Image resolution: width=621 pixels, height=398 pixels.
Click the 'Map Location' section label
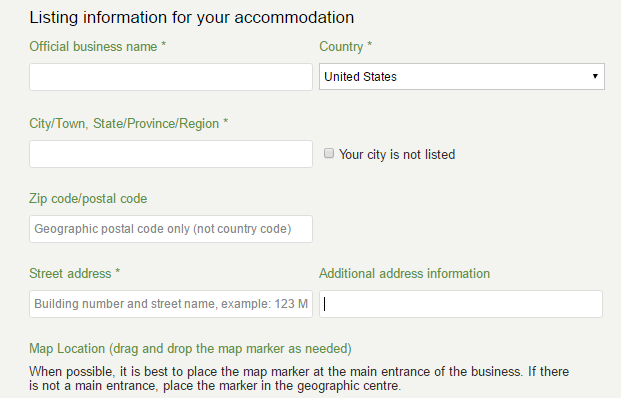pyautogui.click(x=190, y=348)
